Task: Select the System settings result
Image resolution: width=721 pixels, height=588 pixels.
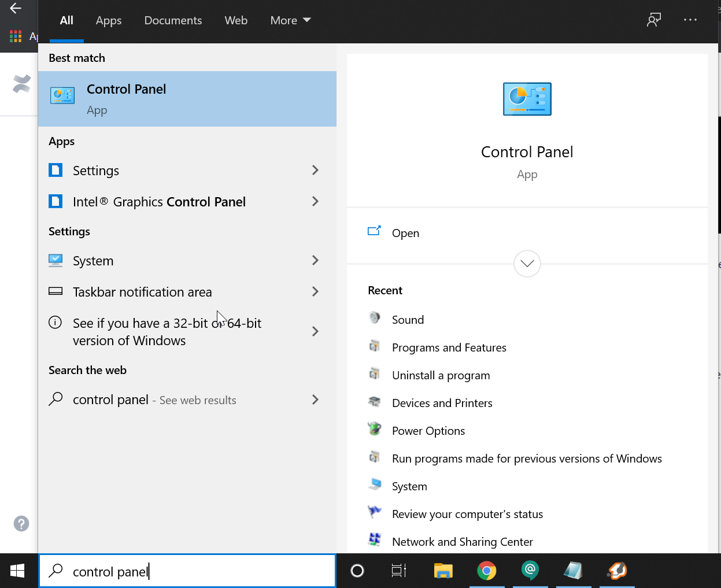Action: [187, 261]
